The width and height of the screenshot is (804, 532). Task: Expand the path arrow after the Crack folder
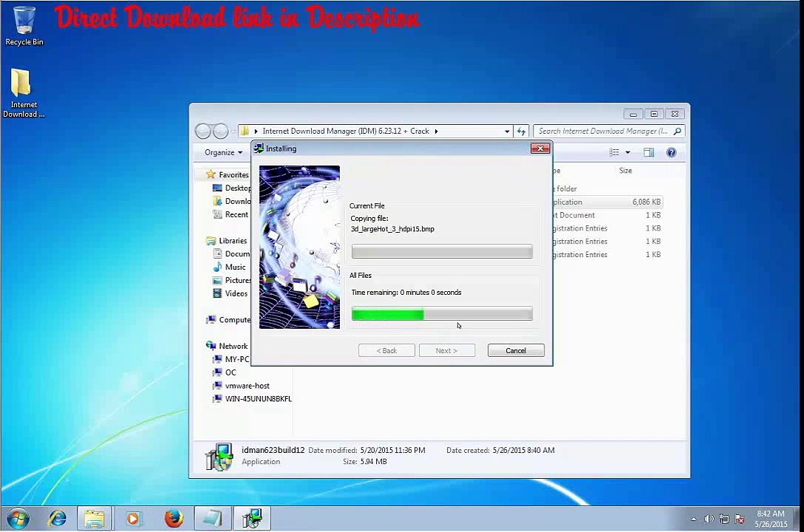[436, 132]
